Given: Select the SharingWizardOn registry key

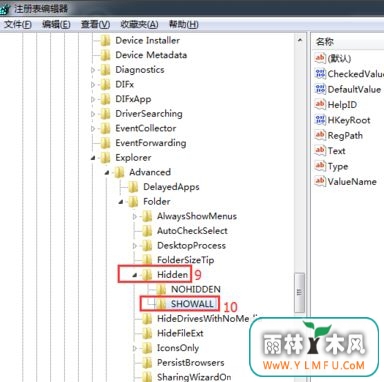Looking at the screenshot, I should (194, 377).
